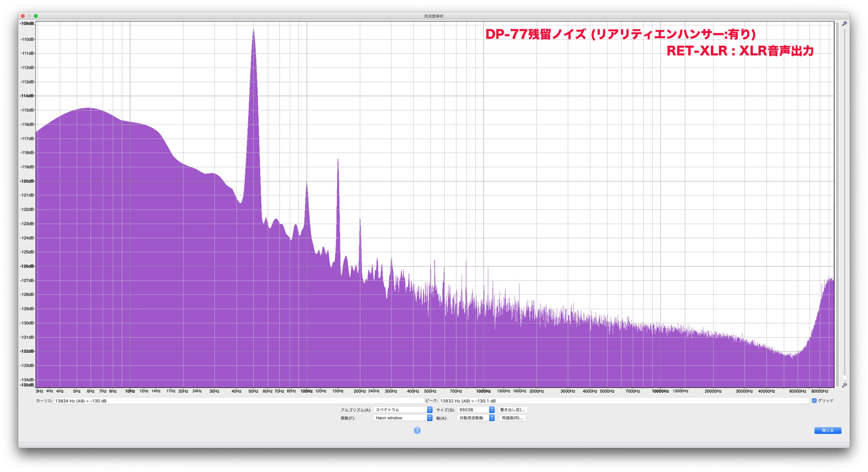The image size is (868, 472).
Task: Open the blue question mark help icon
Action: [x=417, y=430]
